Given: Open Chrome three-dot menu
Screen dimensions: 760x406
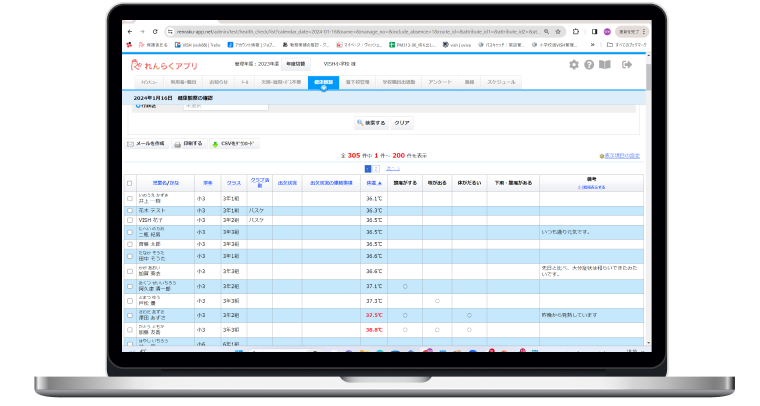Looking at the screenshot, I should click(644, 31).
